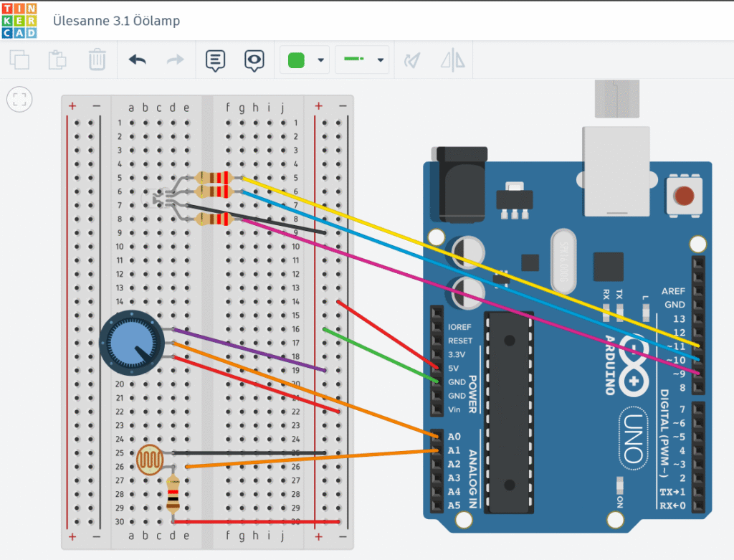Click the Delete trash can icon
This screenshot has width=734, height=560.
(x=97, y=60)
